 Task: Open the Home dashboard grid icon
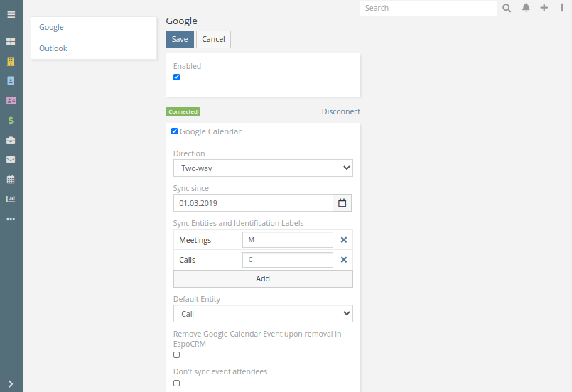(x=11, y=42)
